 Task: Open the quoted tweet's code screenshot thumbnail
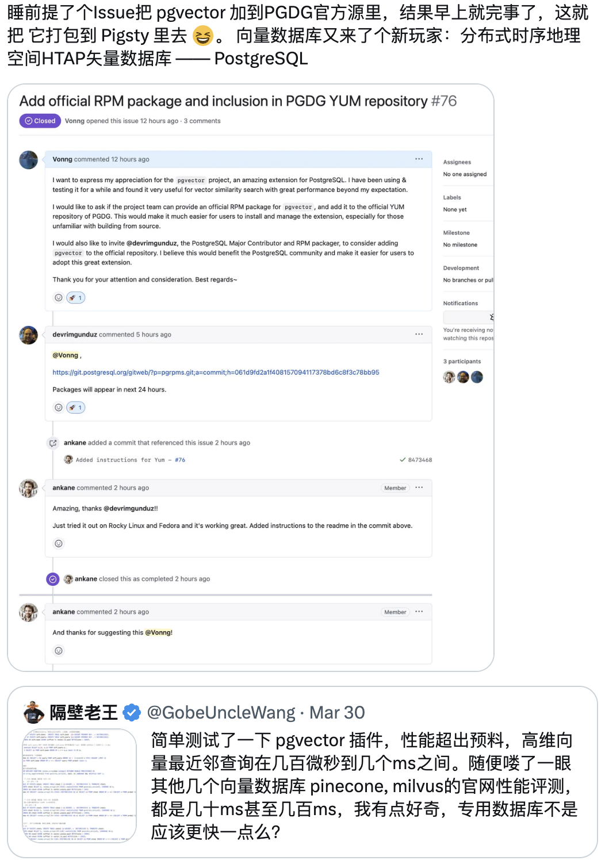click(79, 786)
